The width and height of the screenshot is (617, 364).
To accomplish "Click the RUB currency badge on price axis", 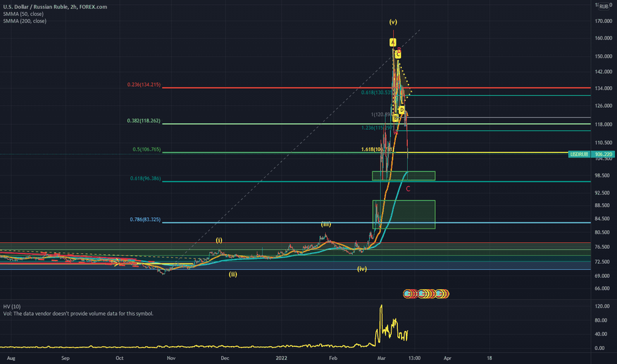I will [x=604, y=7].
